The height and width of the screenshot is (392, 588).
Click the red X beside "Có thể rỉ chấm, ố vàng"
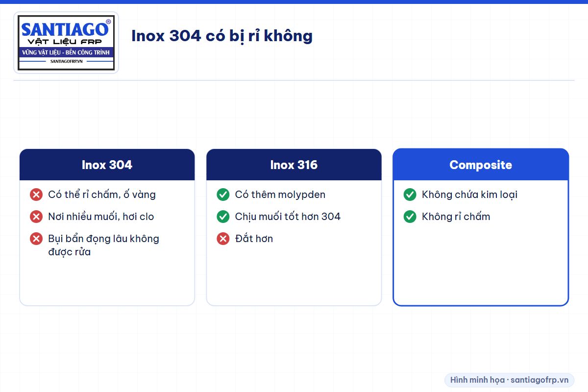[x=36, y=195]
